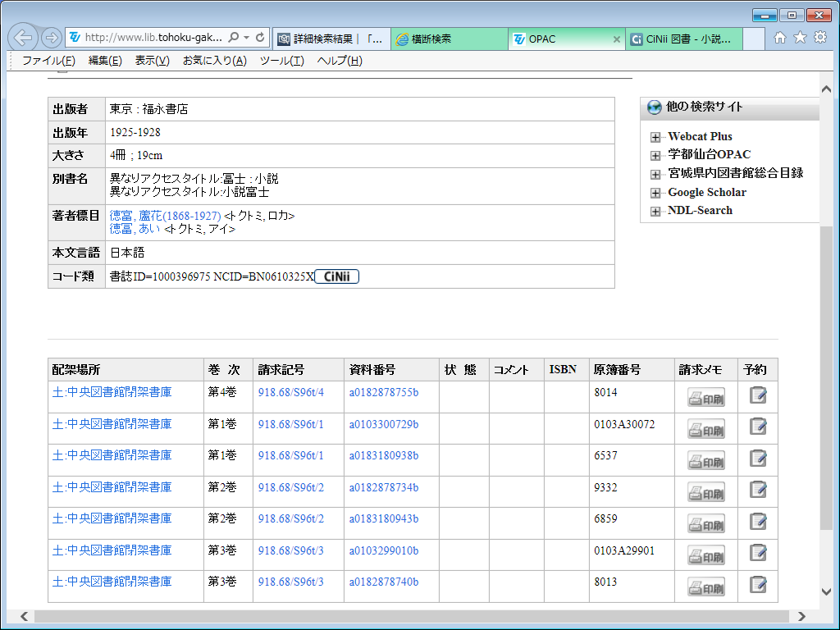Click the Google Scholar label
Screen dimensions: 840x630
(706, 192)
